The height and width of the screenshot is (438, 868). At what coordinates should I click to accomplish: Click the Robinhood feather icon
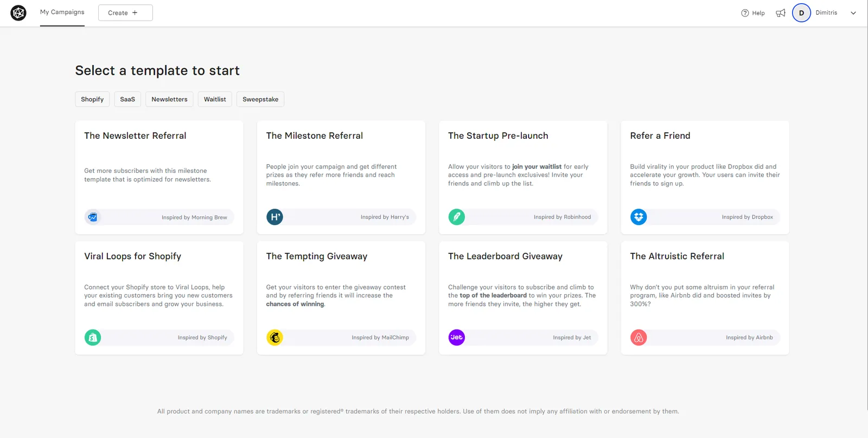tap(457, 217)
